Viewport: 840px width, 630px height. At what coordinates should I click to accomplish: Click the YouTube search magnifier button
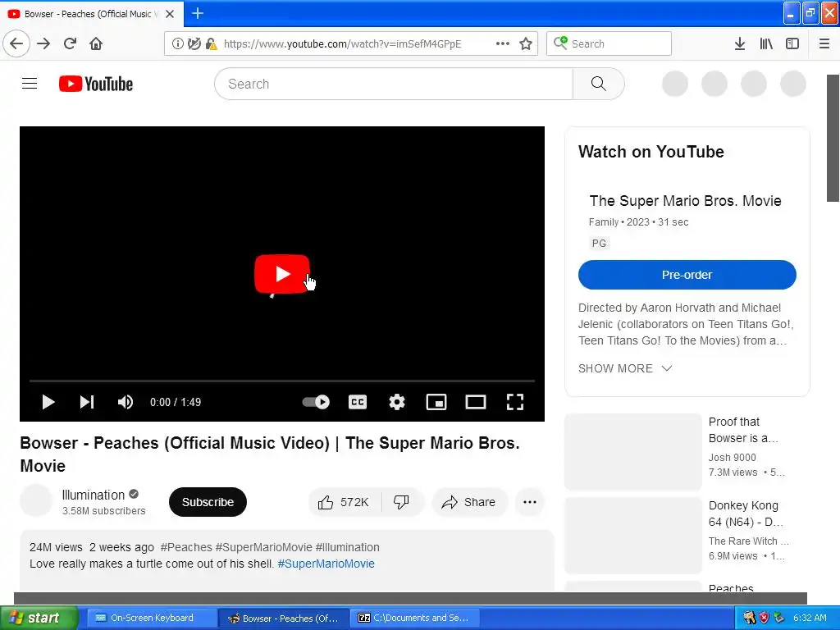598,84
